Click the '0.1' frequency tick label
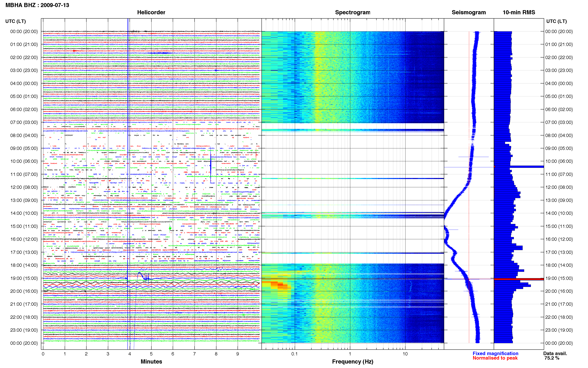The image size is (588, 368). (x=295, y=354)
